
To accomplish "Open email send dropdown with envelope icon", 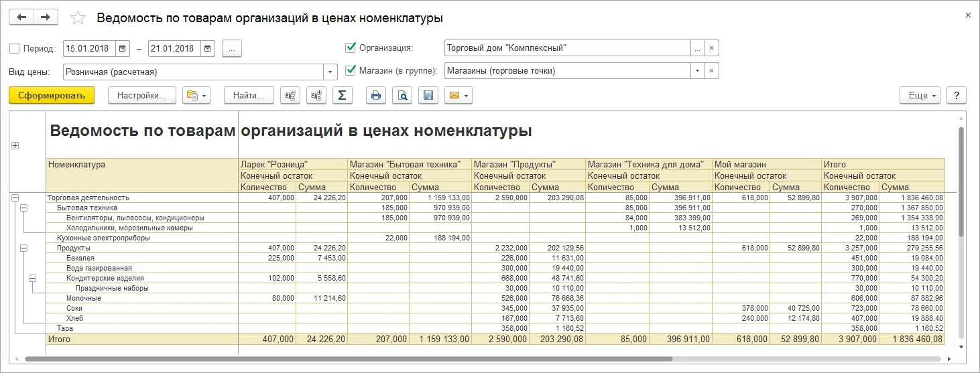I will 458,96.
